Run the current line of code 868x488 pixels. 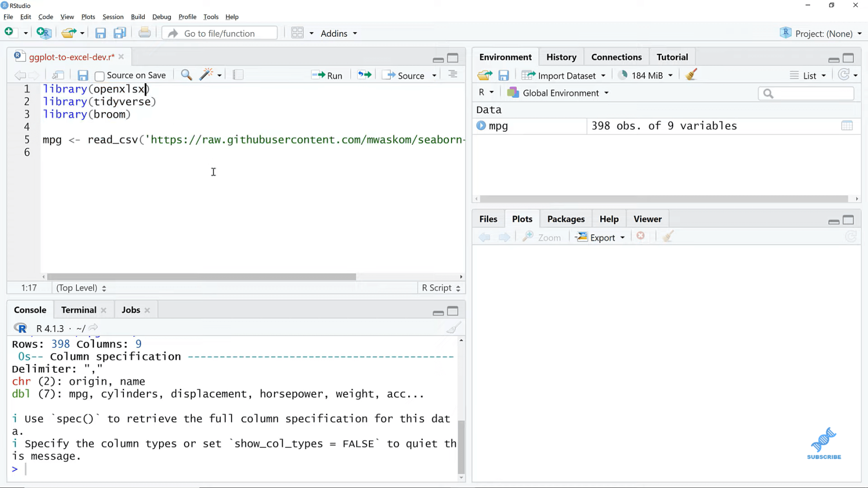327,75
